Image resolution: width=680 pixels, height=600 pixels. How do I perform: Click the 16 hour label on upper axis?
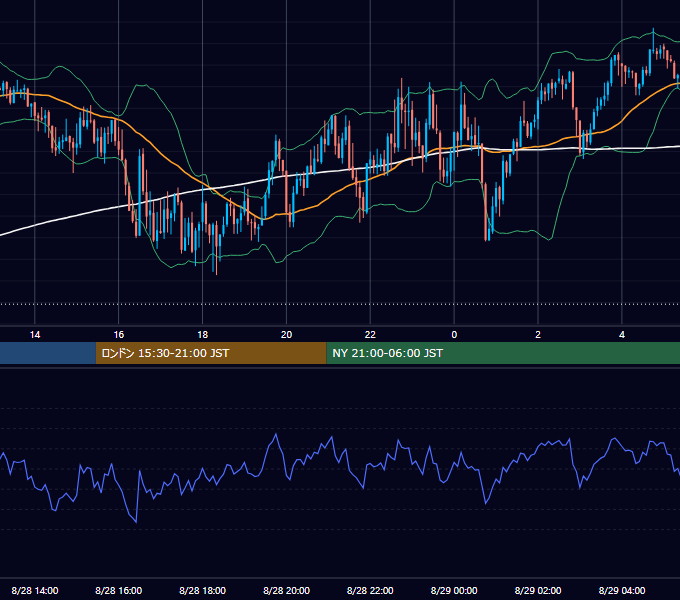pyautogui.click(x=119, y=335)
